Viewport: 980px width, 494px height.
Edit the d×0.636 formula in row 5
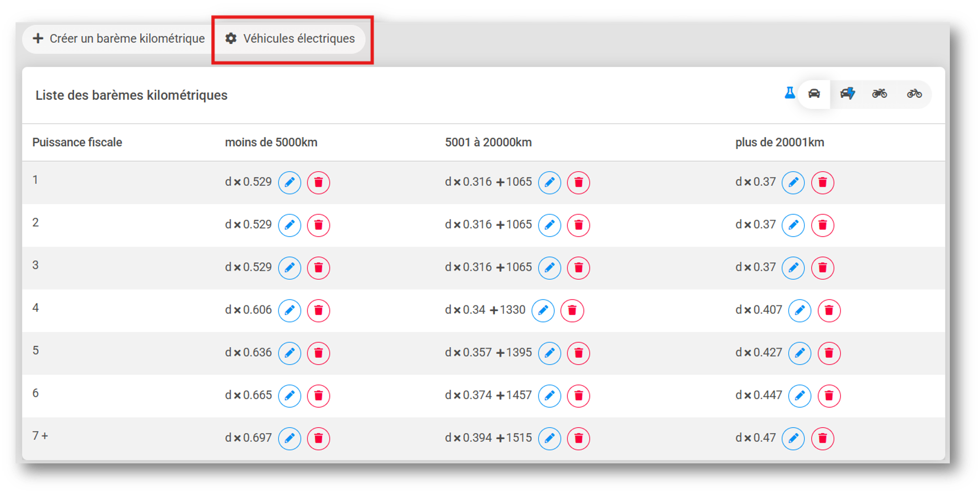pos(290,353)
